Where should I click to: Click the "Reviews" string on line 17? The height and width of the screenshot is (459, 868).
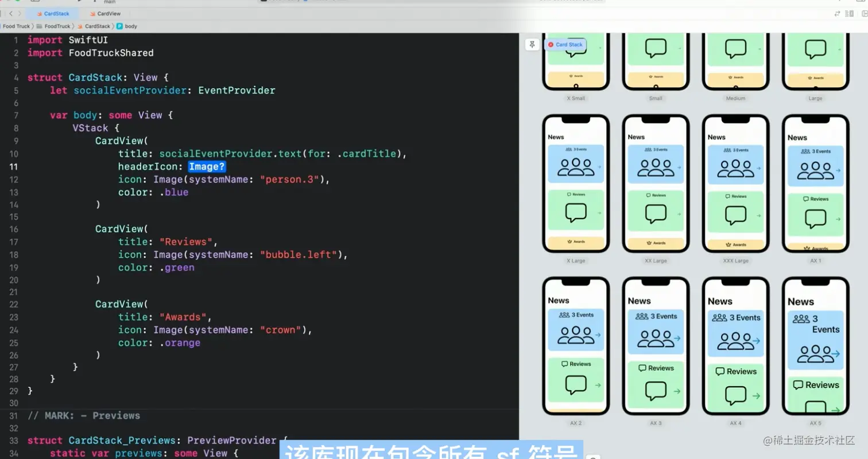[x=185, y=242]
